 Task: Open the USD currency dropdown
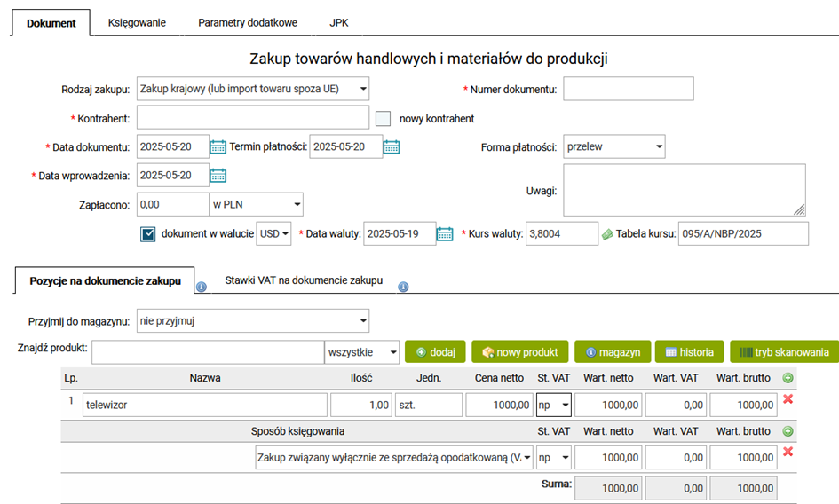[x=273, y=234]
